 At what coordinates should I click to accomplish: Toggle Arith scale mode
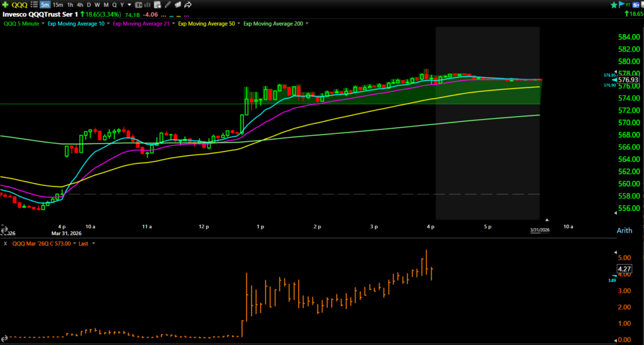[625, 231]
